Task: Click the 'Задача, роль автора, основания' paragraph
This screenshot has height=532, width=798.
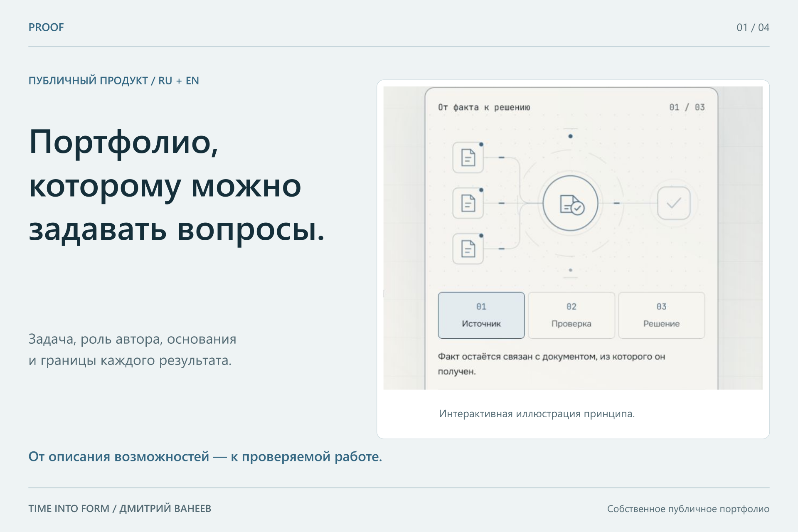Action: tap(132, 350)
